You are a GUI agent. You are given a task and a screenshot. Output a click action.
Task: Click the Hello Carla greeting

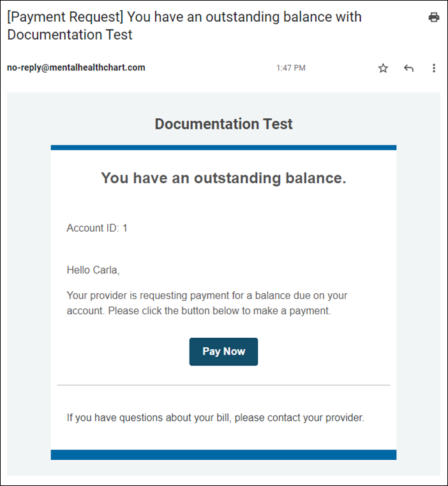tap(93, 270)
